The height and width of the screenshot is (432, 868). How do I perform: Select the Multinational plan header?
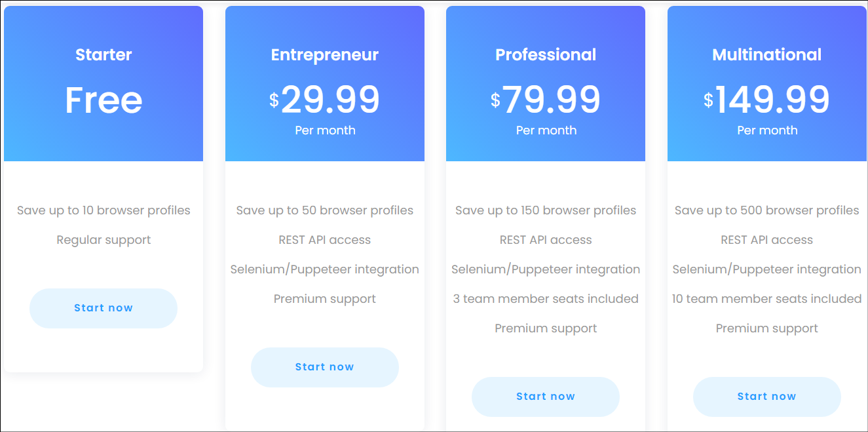(x=766, y=55)
